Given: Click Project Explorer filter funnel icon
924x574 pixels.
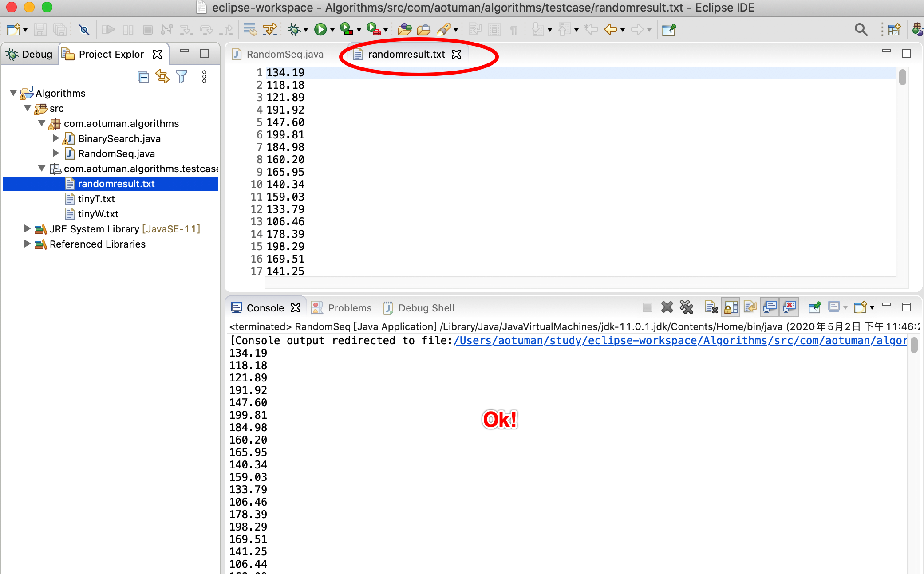Looking at the screenshot, I should tap(182, 77).
